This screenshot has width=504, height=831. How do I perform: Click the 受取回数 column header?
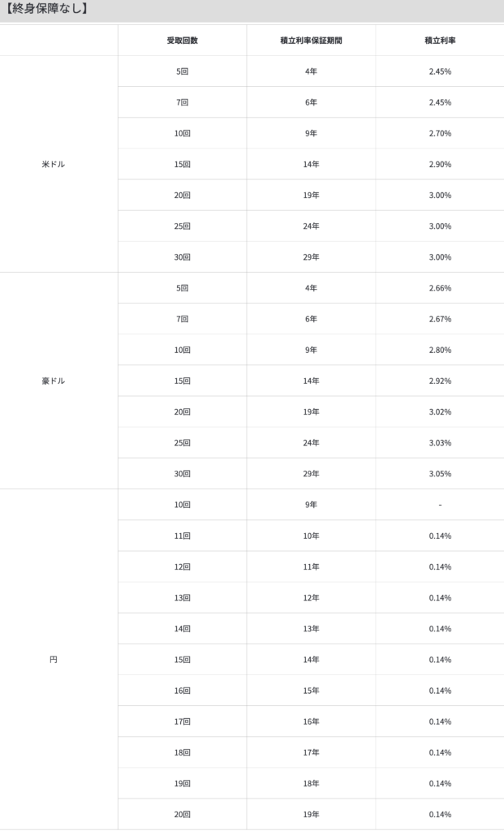(182, 41)
